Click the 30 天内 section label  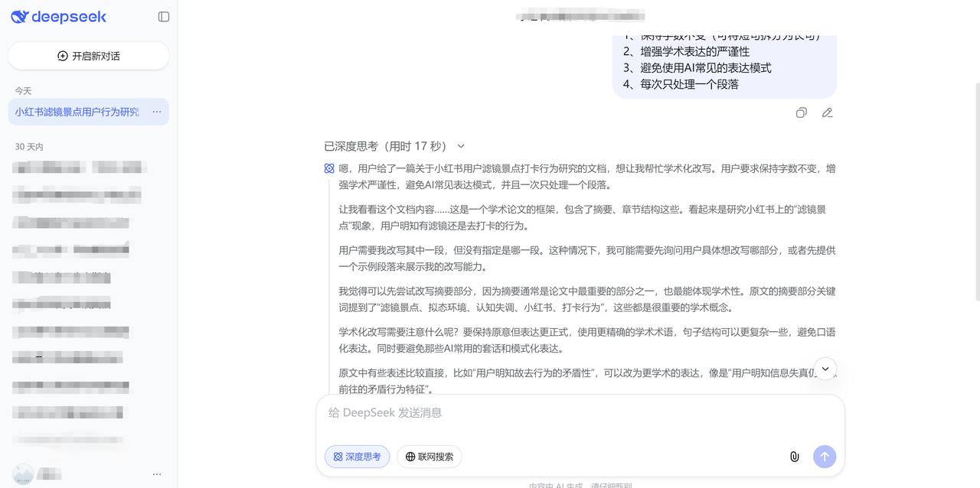[x=29, y=147]
